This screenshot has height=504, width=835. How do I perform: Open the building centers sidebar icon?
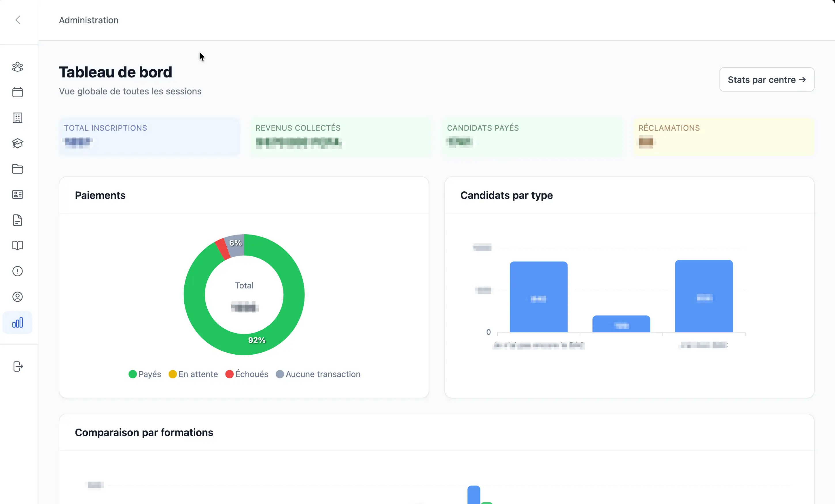[x=18, y=118]
